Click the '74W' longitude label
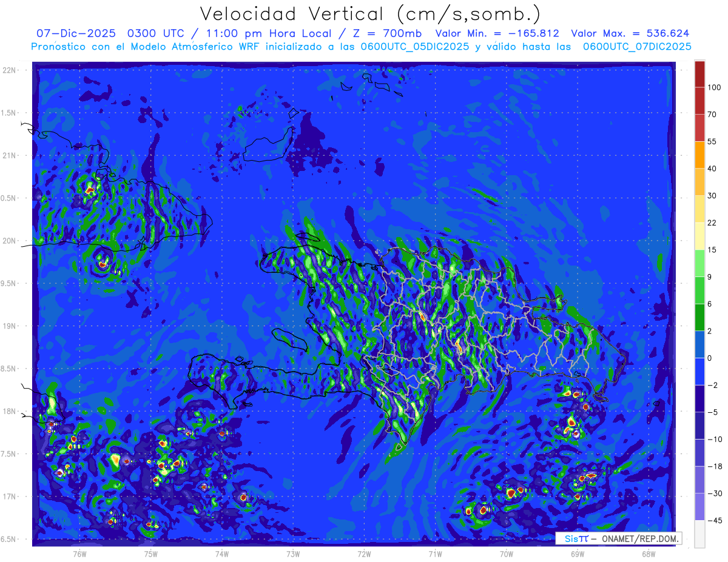Screen dimensions: 728x562 point(222,554)
